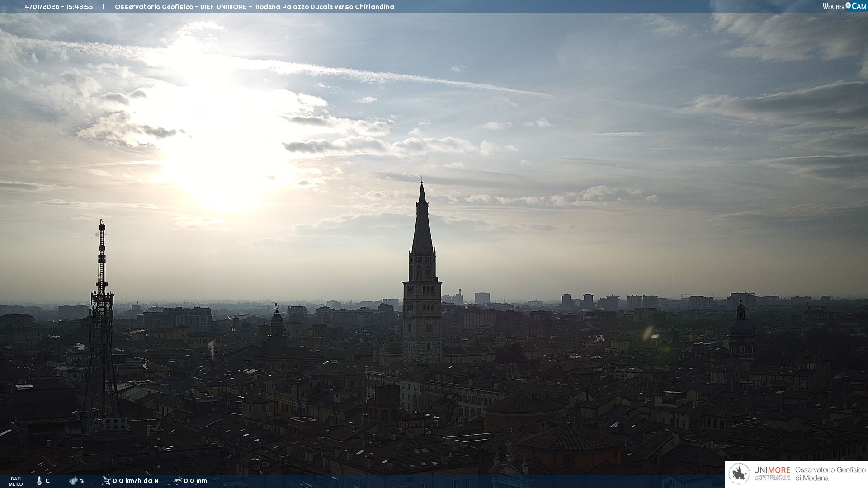The width and height of the screenshot is (868, 488).
Task: Click the WeatherCam logo
Action: coord(844,6)
